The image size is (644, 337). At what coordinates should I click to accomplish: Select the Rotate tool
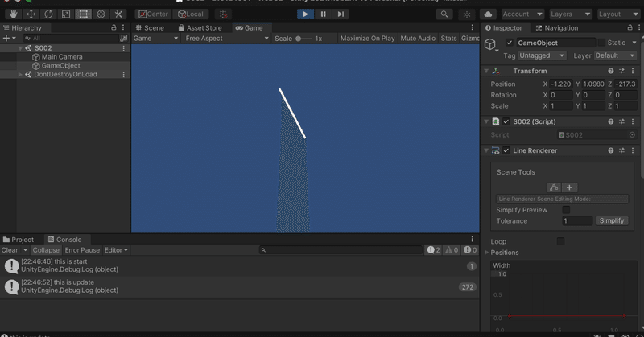48,14
